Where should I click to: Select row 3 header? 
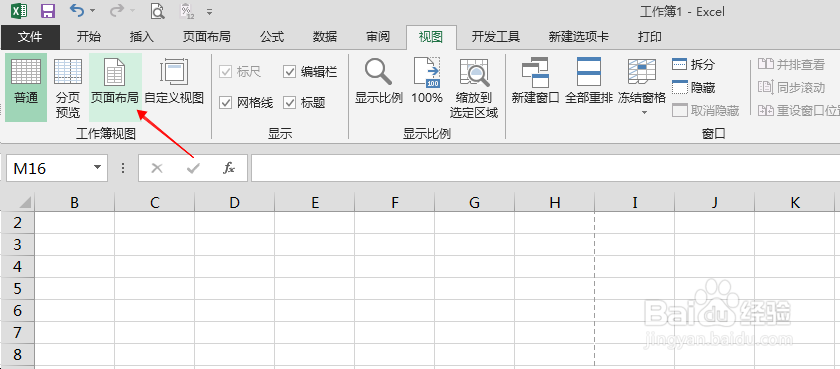pos(17,244)
